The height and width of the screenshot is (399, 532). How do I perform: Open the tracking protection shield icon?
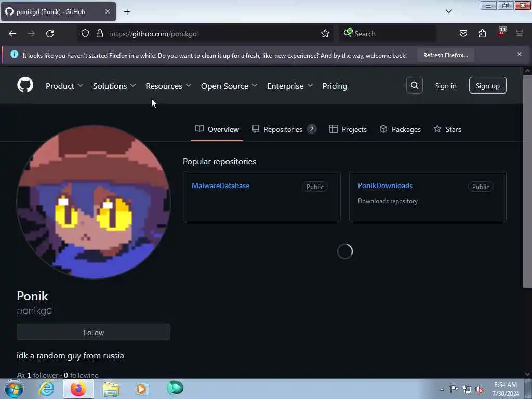[85, 34]
